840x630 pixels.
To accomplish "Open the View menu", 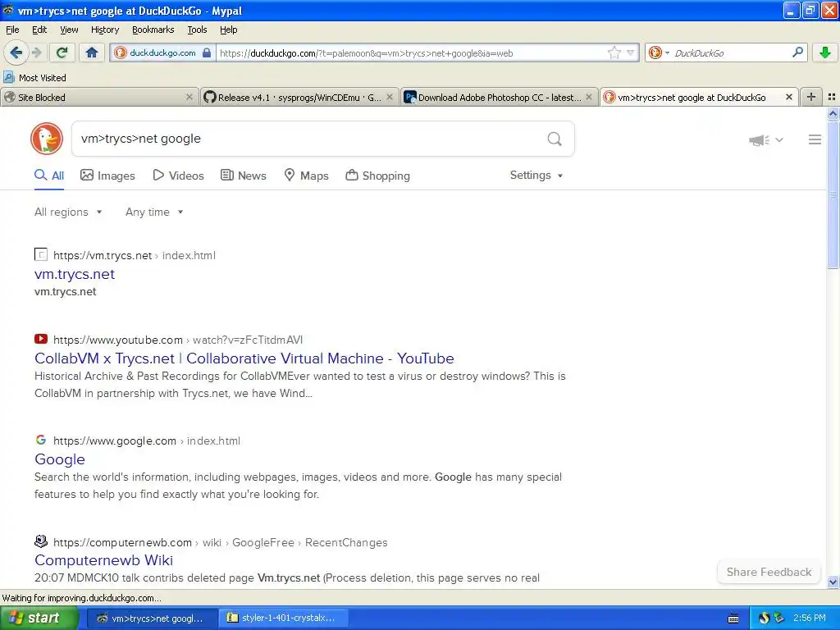I will (x=69, y=30).
